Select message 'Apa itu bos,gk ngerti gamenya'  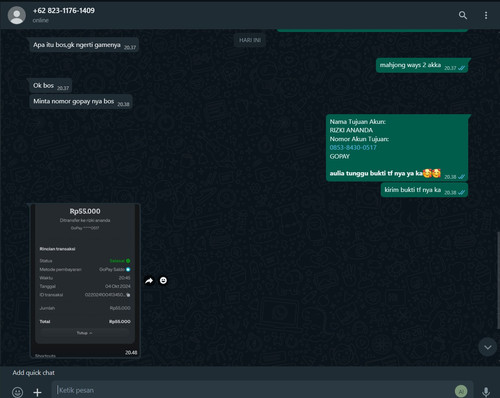[x=84, y=45]
